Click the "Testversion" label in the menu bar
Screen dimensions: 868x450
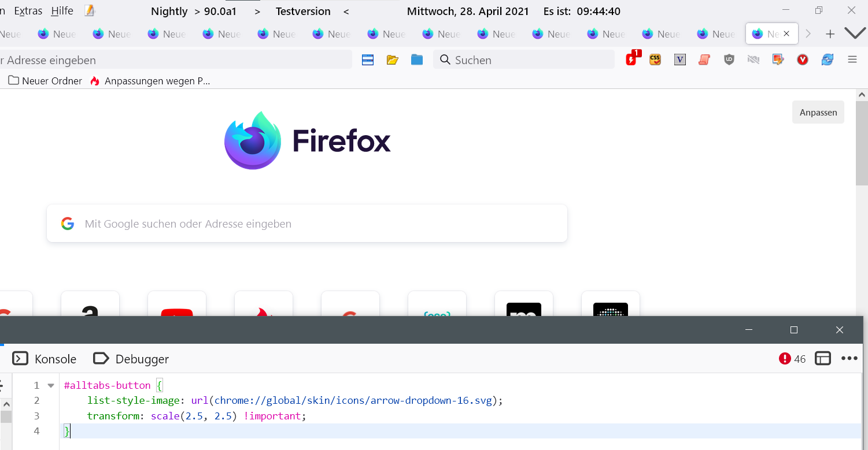click(x=303, y=11)
